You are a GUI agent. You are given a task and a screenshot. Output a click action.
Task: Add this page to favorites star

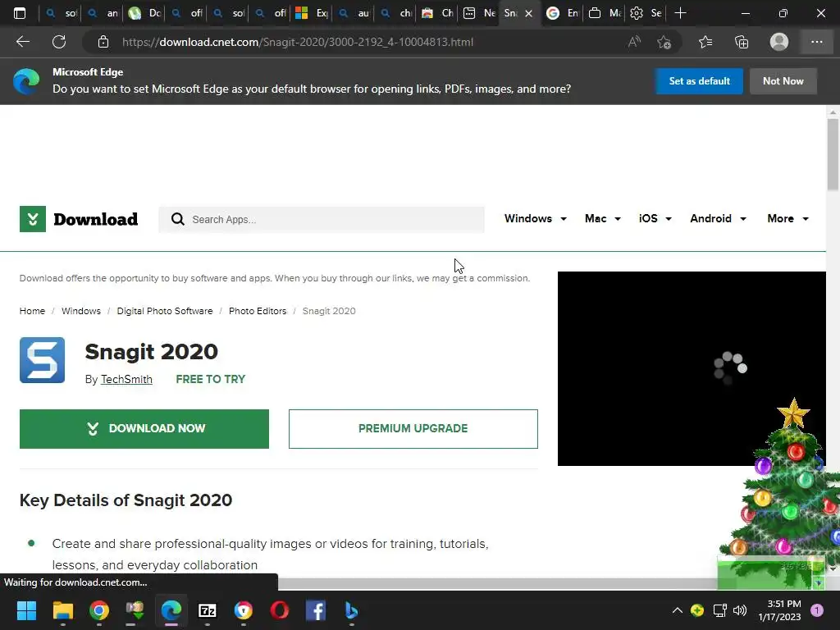pyautogui.click(x=664, y=42)
